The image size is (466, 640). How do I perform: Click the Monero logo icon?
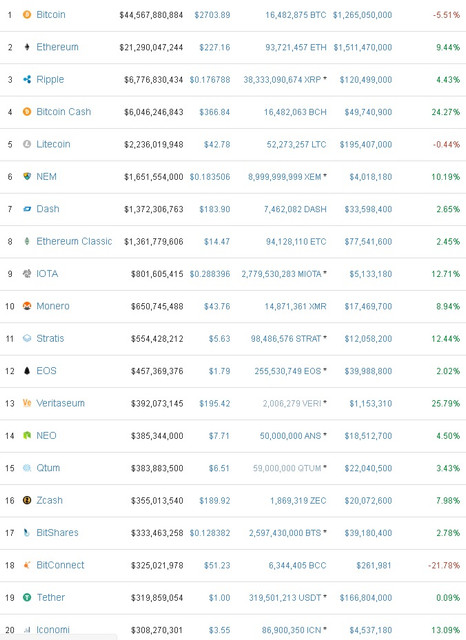(x=27, y=306)
